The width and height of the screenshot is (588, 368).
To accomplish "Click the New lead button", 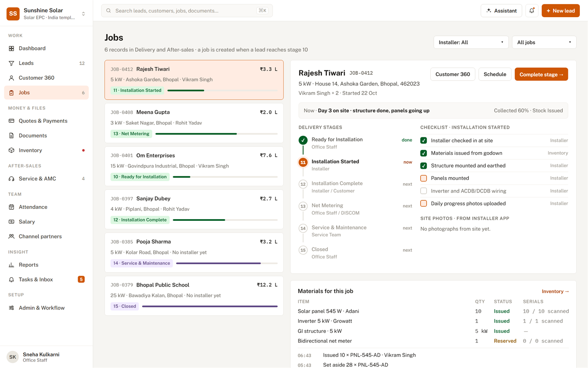I will coord(561,11).
